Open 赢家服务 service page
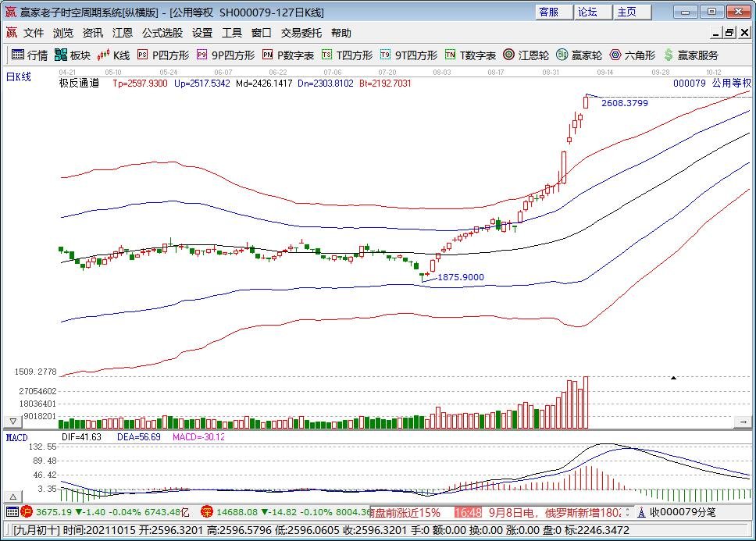Screen dimensions: 756x541 tap(691, 55)
